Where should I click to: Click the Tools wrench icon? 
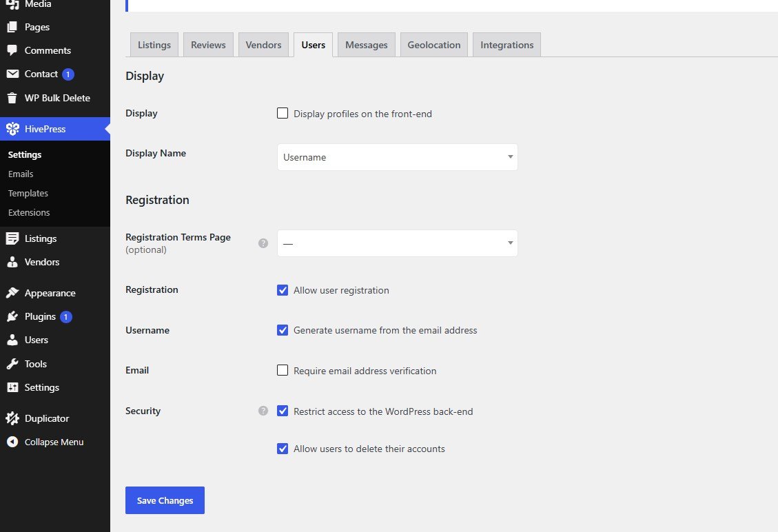[x=12, y=364]
